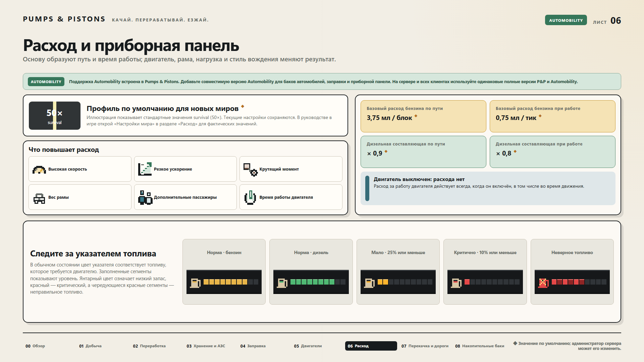Image resolution: width=644 pixels, height=362 pixels.
Task: Click the Время работы двигателя card
Action: (x=291, y=197)
